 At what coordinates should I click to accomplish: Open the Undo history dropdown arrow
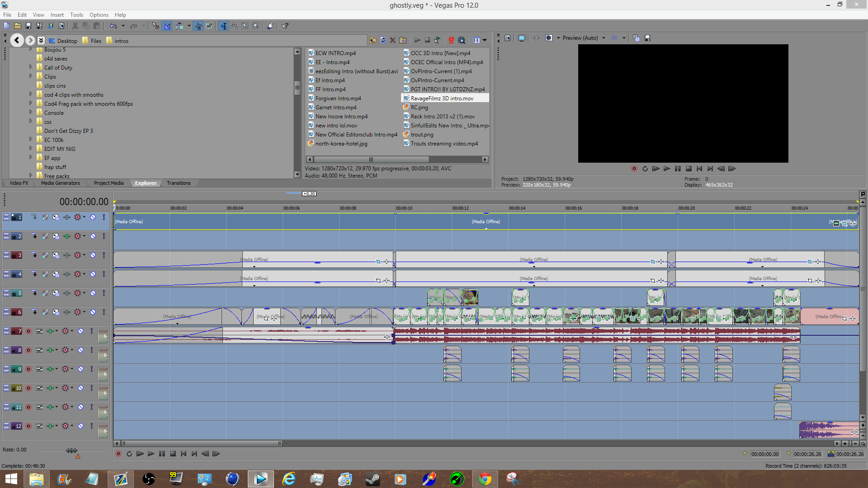coord(123,26)
